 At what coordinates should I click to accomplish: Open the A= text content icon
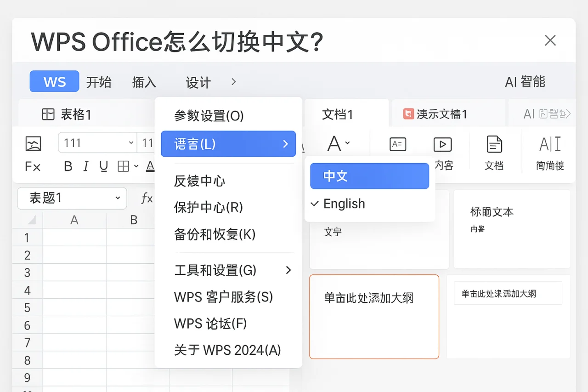pos(397,144)
